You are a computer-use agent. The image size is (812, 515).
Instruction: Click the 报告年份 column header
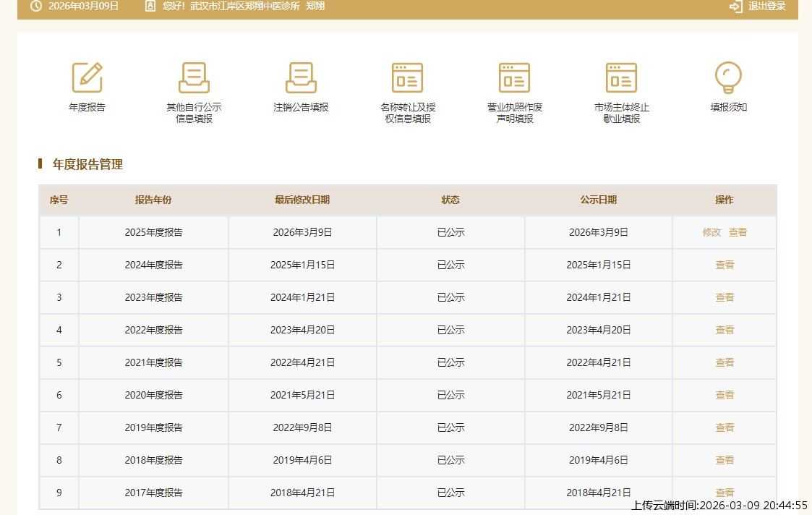click(153, 200)
